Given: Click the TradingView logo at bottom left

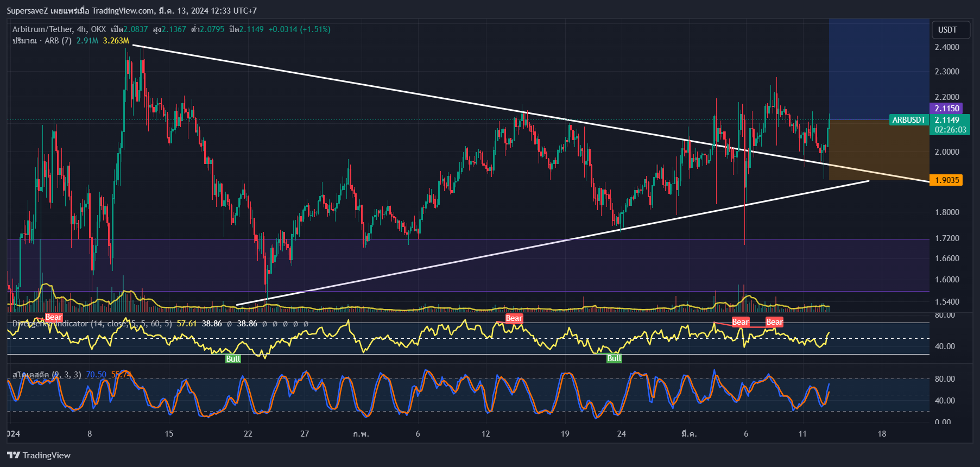Looking at the screenshot, I should coord(39,455).
